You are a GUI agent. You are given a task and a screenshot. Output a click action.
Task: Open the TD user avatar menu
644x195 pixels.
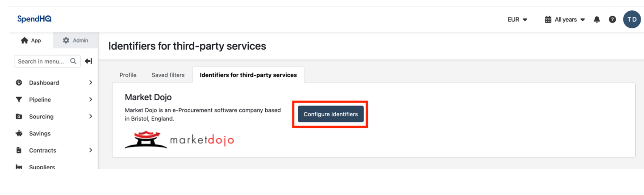632,19
